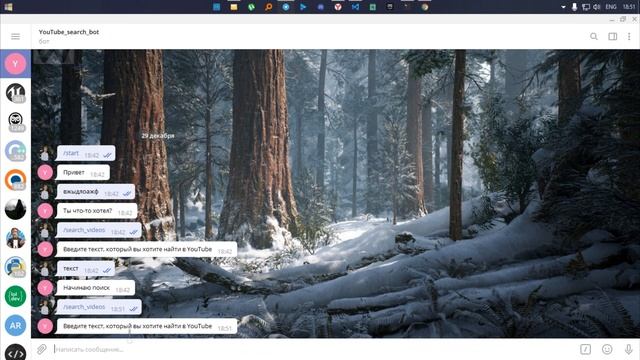Click the paperclip attach file icon
640x360 pixels.
(x=42, y=349)
